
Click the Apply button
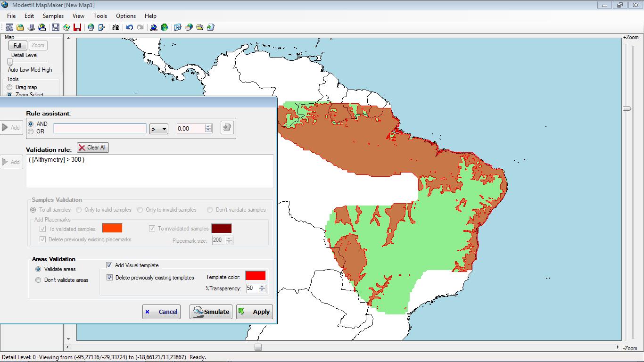click(x=255, y=312)
